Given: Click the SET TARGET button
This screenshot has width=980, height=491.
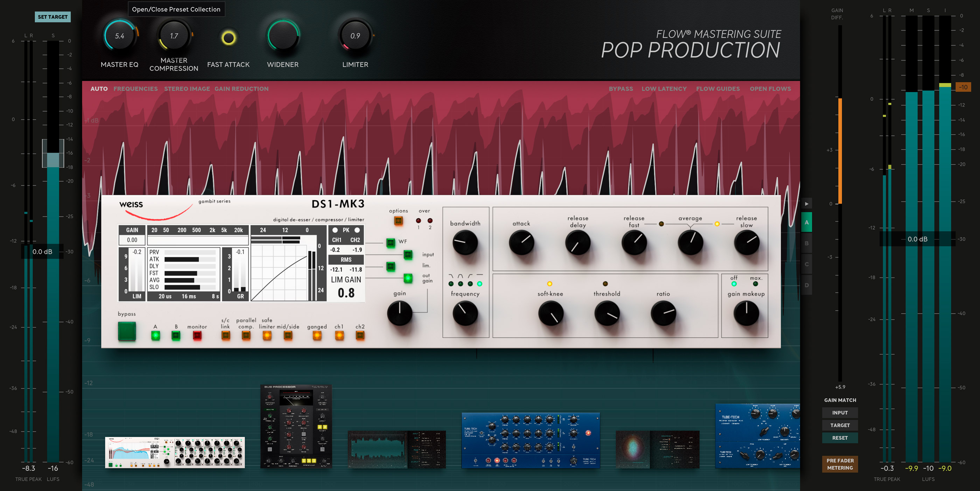Looking at the screenshot, I should click(52, 17).
